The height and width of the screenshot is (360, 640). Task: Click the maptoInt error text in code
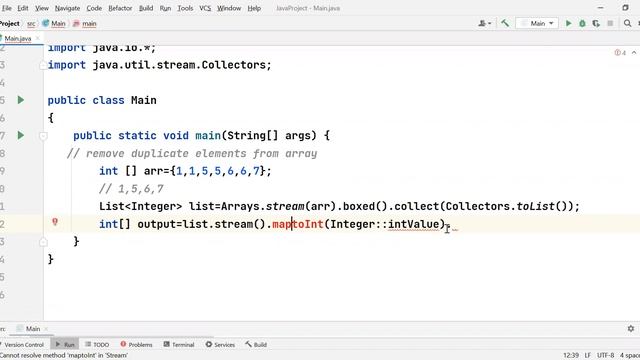[298, 224]
